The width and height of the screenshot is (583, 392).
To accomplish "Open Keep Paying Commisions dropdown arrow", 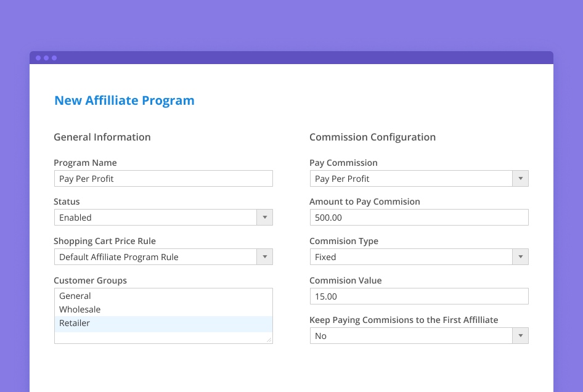I will [x=521, y=336].
